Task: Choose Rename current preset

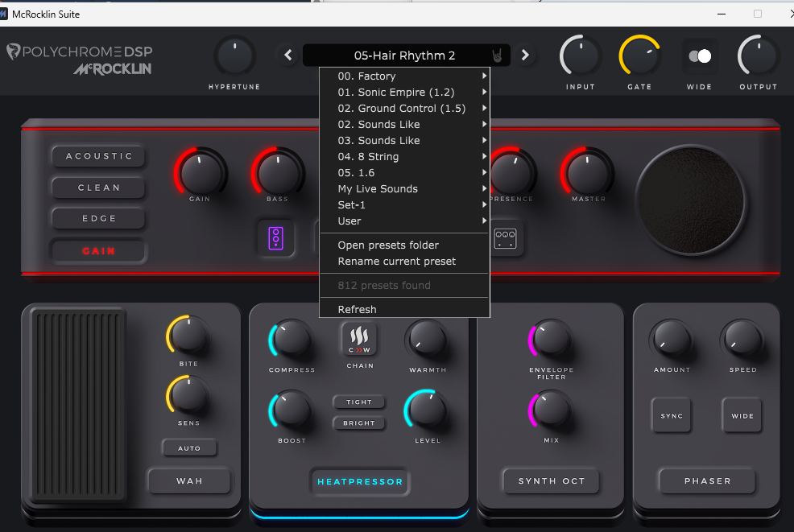Action: (x=404, y=262)
